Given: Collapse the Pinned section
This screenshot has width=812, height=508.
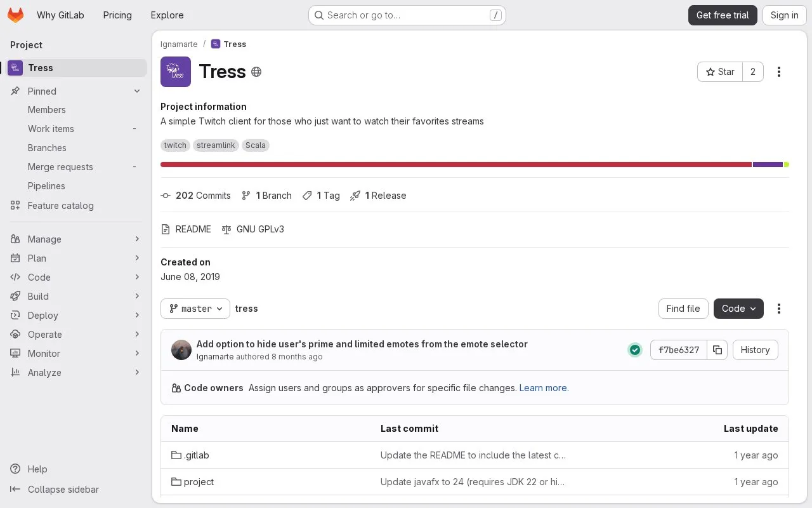Looking at the screenshot, I should [x=76, y=91].
